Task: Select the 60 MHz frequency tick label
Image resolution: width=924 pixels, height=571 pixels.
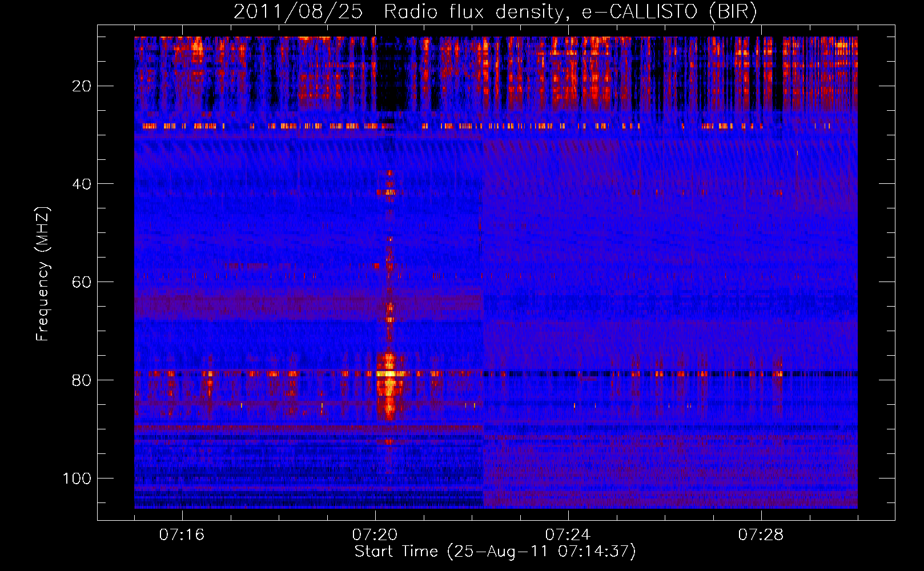Action: [82, 282]
